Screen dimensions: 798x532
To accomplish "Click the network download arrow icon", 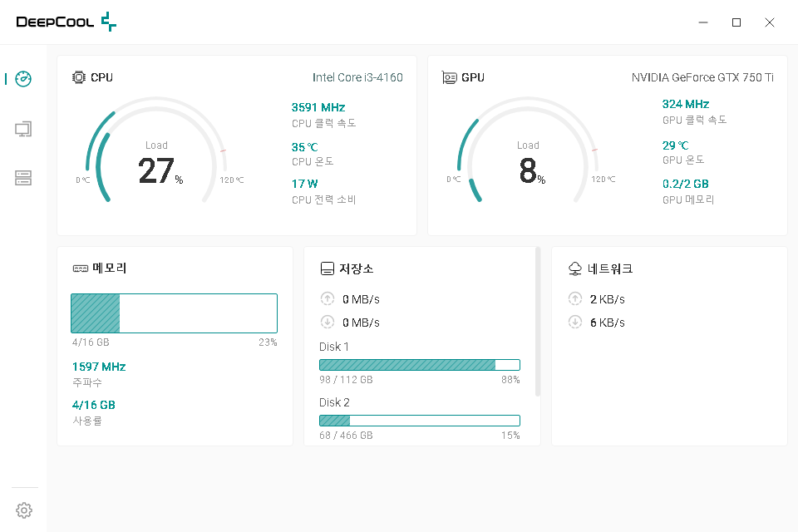I will point(574,323).
